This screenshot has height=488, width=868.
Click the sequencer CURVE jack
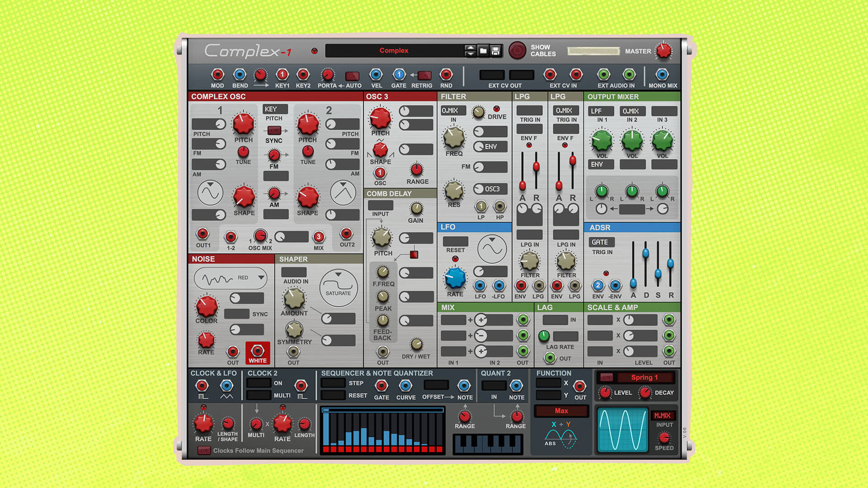coord(406,386)
